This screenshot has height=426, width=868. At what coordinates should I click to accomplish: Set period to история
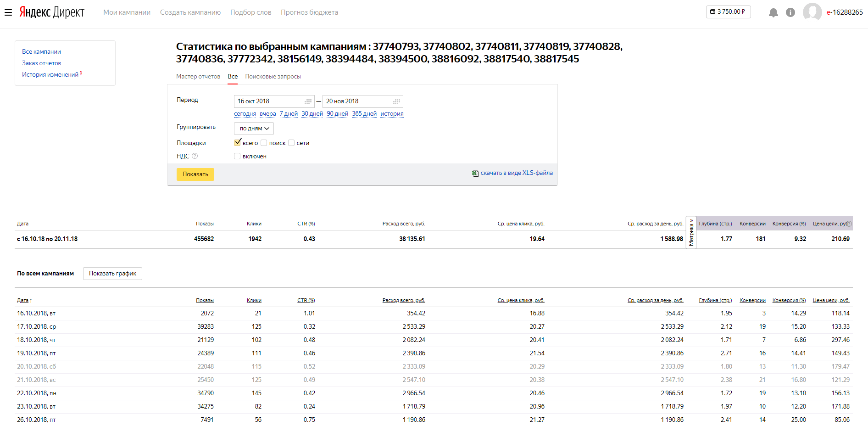[392, 114]
